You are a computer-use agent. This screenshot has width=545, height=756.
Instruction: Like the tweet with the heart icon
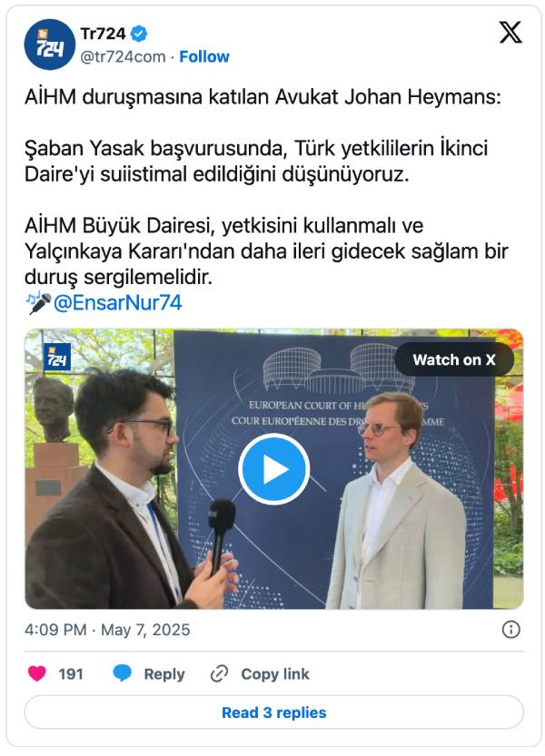(36, 673)
